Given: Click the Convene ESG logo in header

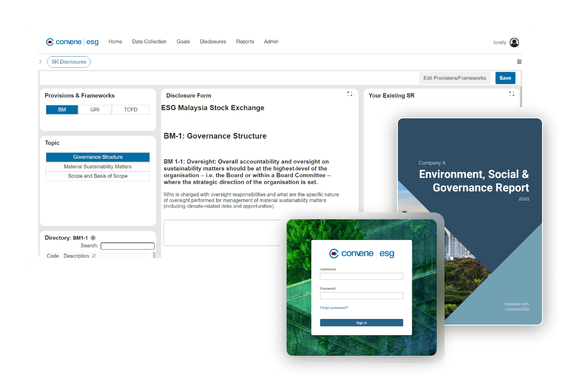Looking at the screenshot, I should pos(72,42).
